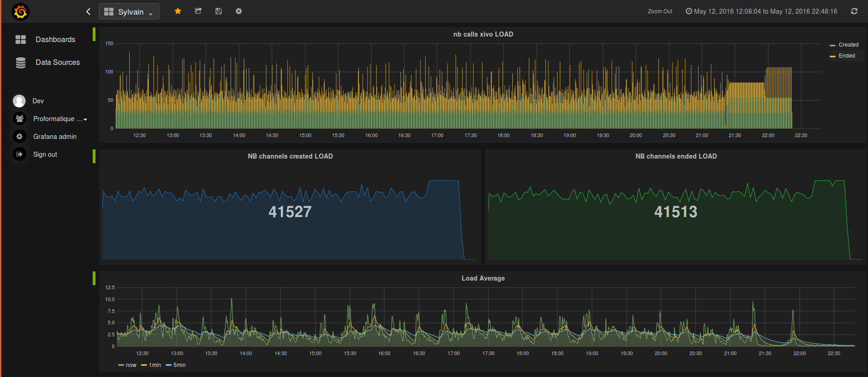The height and width of the screenshot is (377, 868).
Task: Click the 22:00 tick on nb calls graph
Action: [768, 135]
